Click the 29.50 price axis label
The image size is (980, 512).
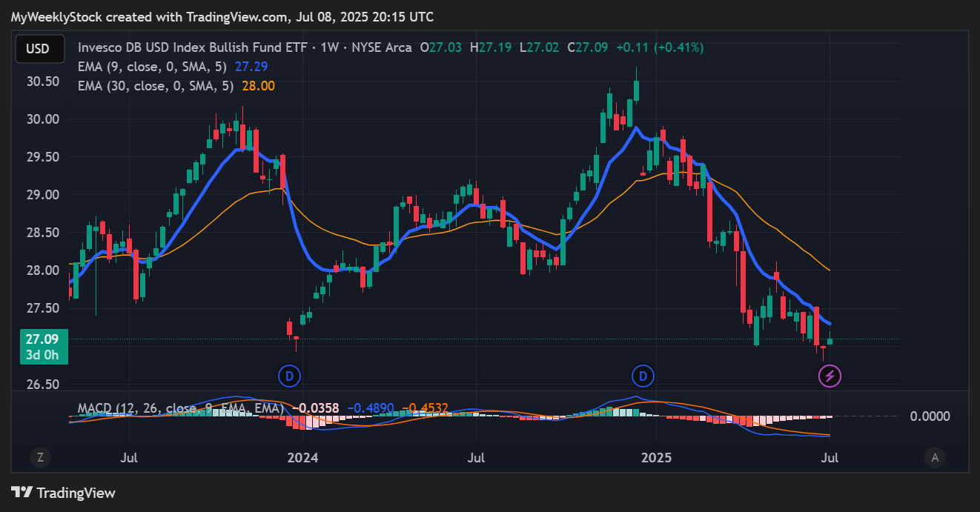pos(42,157)
